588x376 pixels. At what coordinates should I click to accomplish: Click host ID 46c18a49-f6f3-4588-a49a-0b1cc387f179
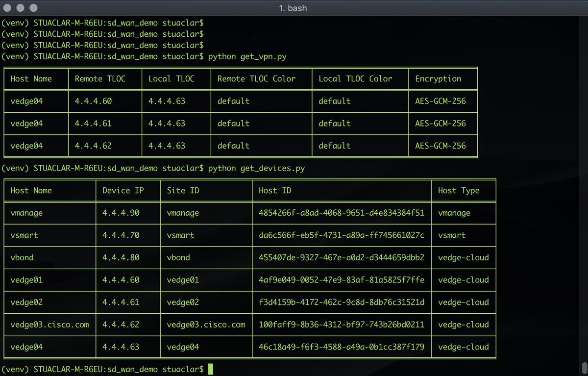coord(341,347)
